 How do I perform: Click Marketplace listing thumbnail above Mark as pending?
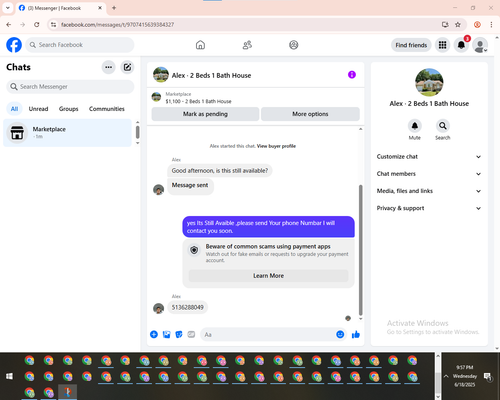coord(156,97)
